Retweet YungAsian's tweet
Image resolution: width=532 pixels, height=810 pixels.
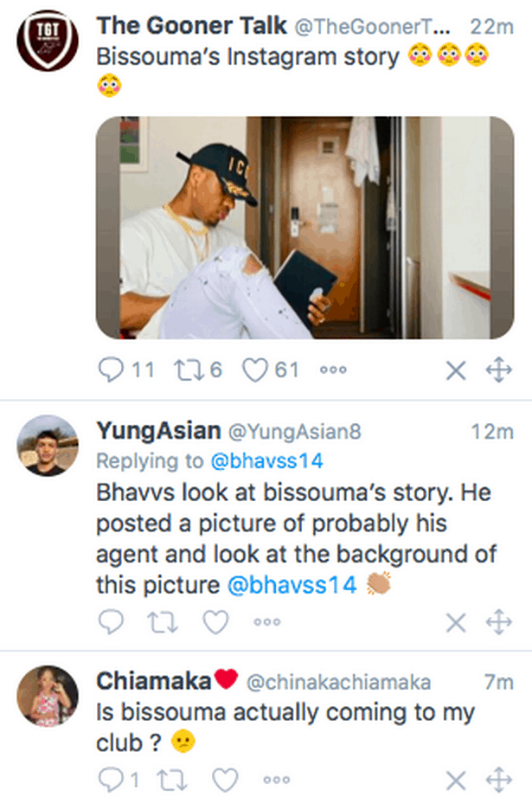click(x=163, y=622)
